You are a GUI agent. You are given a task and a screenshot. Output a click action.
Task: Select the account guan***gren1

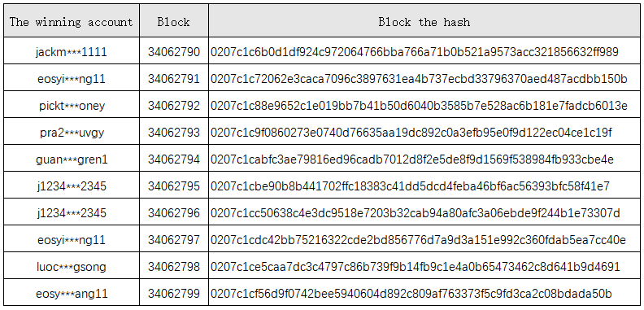[72, 159]
